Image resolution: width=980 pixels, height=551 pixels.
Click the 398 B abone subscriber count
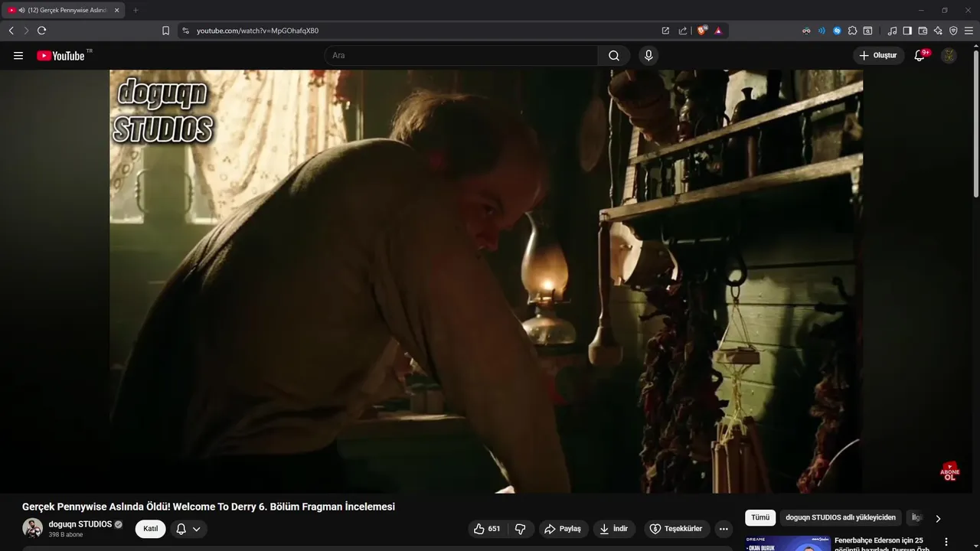point(66,535)
